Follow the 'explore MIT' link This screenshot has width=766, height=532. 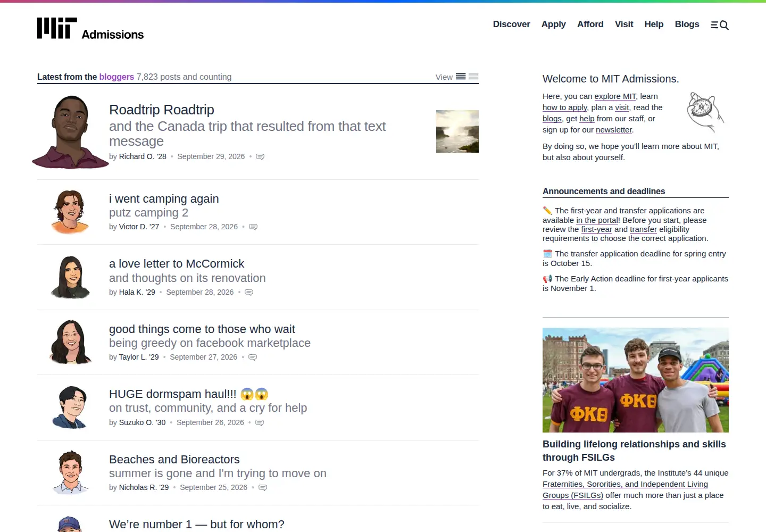tap(615, 96)
